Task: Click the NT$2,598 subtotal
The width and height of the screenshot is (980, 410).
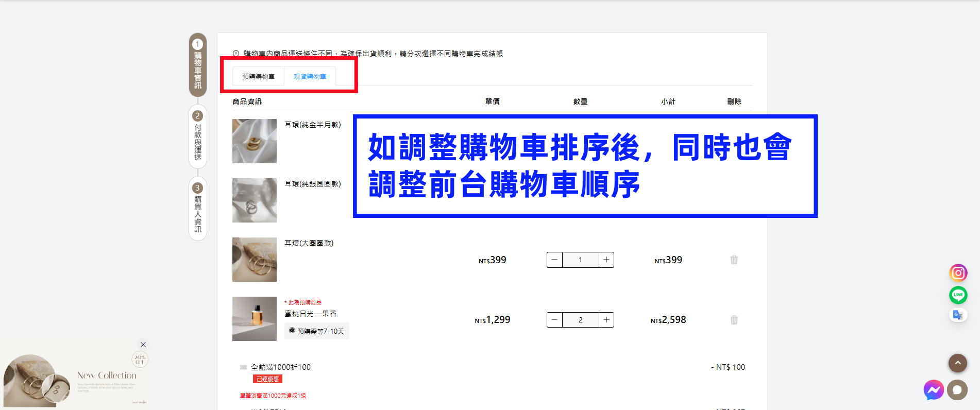Action: (x=668, y=320)
